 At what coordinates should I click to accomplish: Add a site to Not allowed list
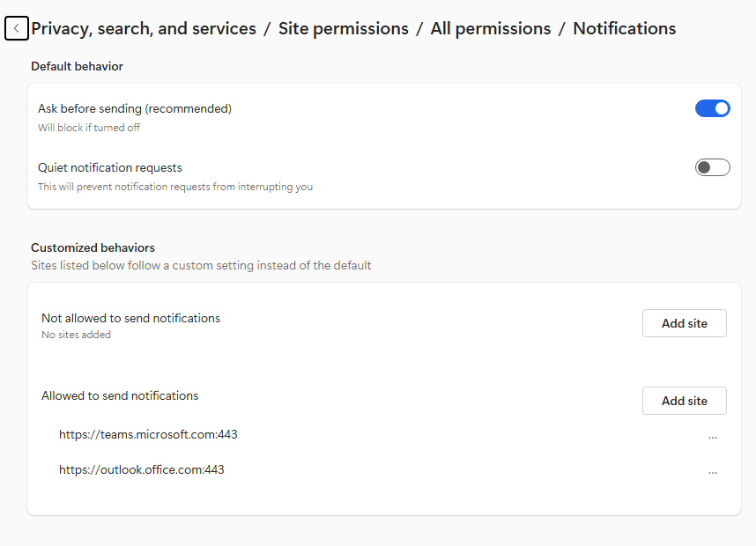click(684, 322)
